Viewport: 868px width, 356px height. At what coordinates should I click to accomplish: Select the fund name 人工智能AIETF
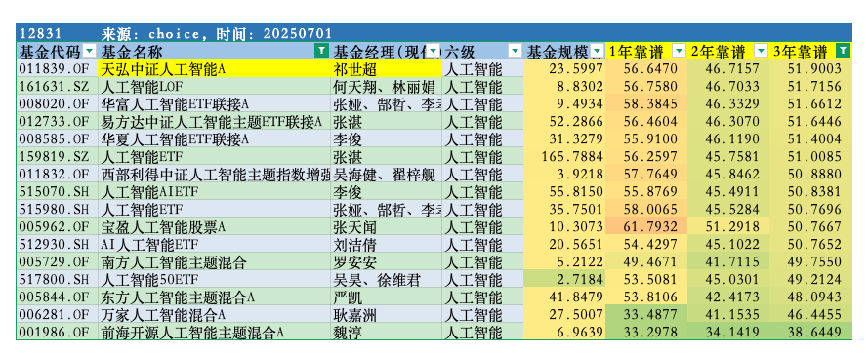(215, 191)
